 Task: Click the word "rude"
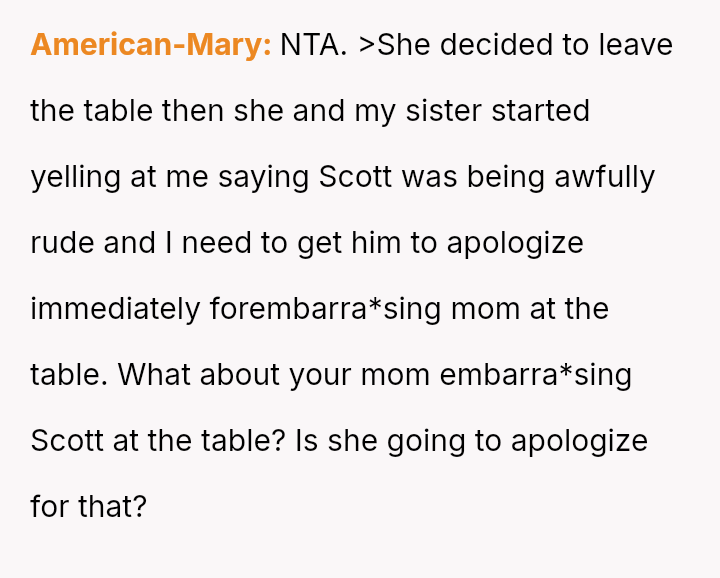coord(63,243)
